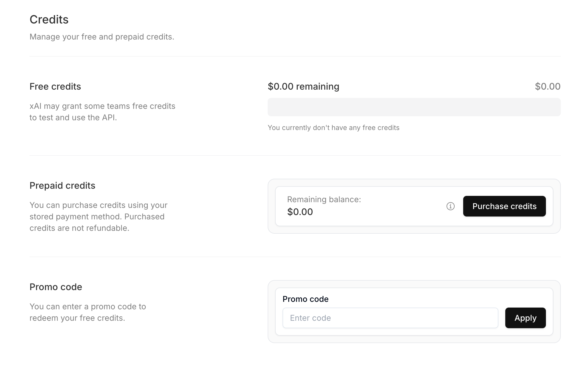Screen dimensions: 588x370
Task: Click the 'Manage your free and prepaid credits' subtitle
Action: pyautogui.click(x=102, y=37)
